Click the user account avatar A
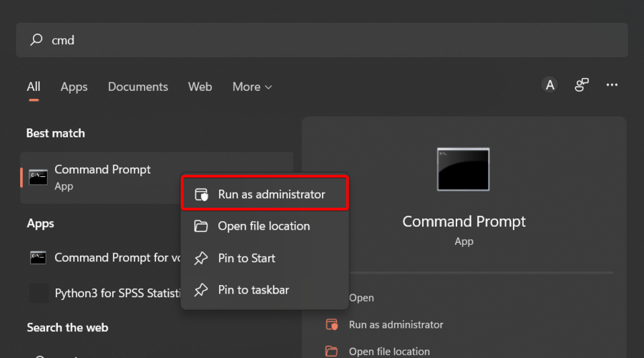Image resolution: width=644 pixels, height=358 pixels. click(550, 85)
